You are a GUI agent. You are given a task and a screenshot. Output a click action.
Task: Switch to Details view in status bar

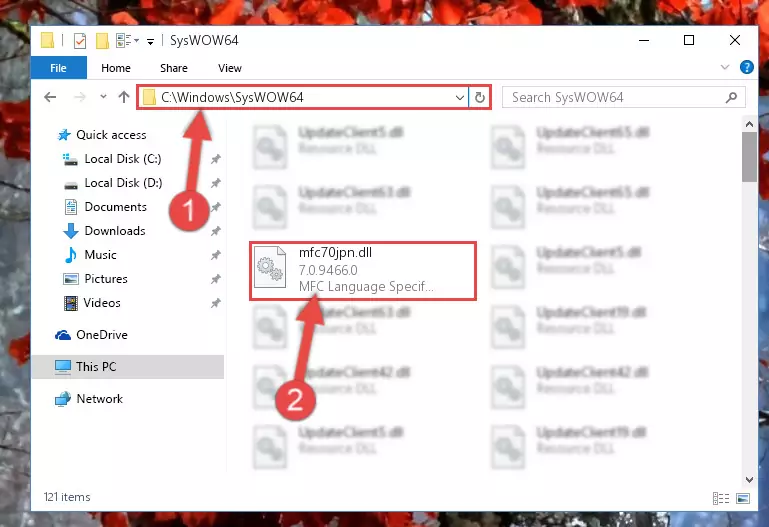point(720,499)
